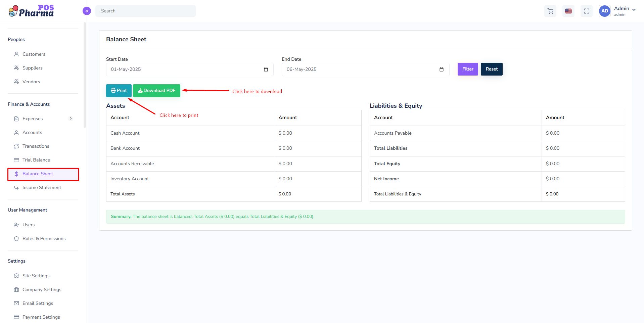Click the Expenses document icon in the sidebar
The width and height of the screenshot is (644, 323).
pos(16,119)
